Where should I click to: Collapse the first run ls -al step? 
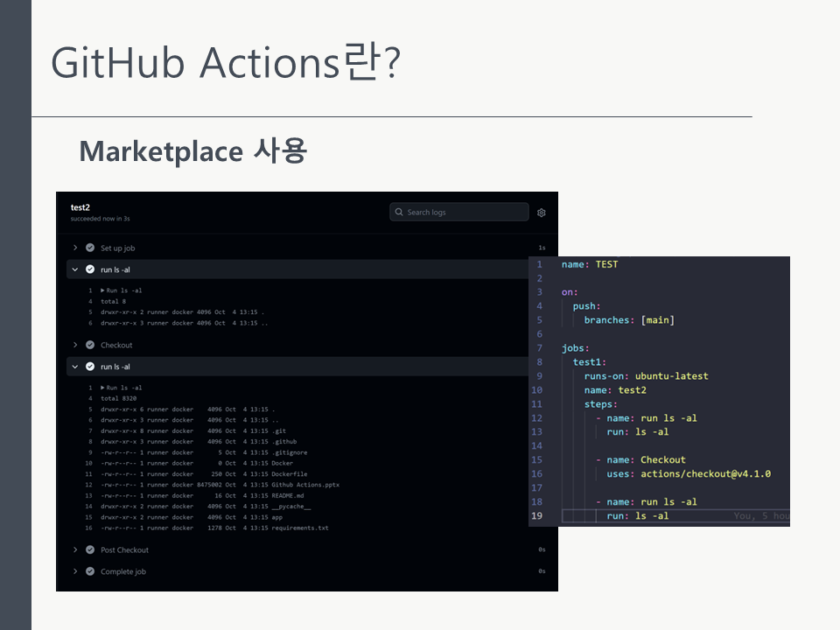75,269
